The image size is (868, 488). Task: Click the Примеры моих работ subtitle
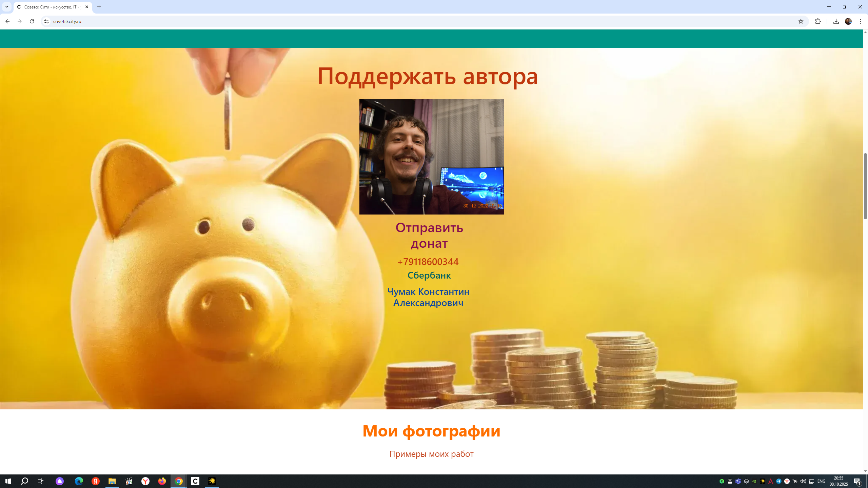[431, 454]
